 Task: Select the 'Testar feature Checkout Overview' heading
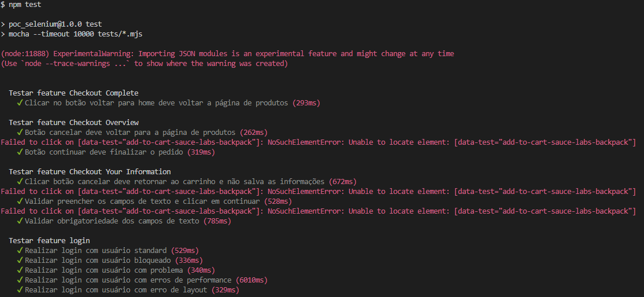pos(73,123)
